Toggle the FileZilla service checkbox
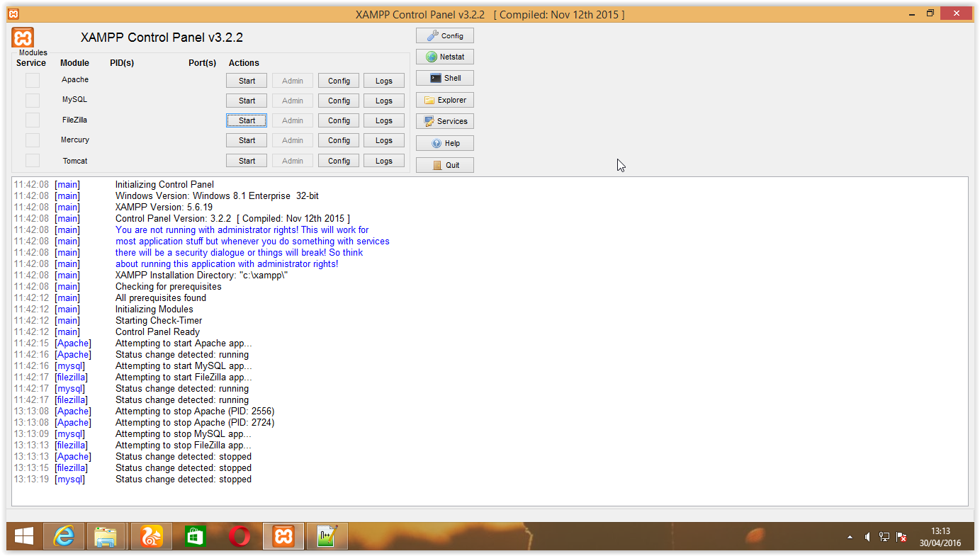This screenshot has height=556, width=980. pos(33,120)
